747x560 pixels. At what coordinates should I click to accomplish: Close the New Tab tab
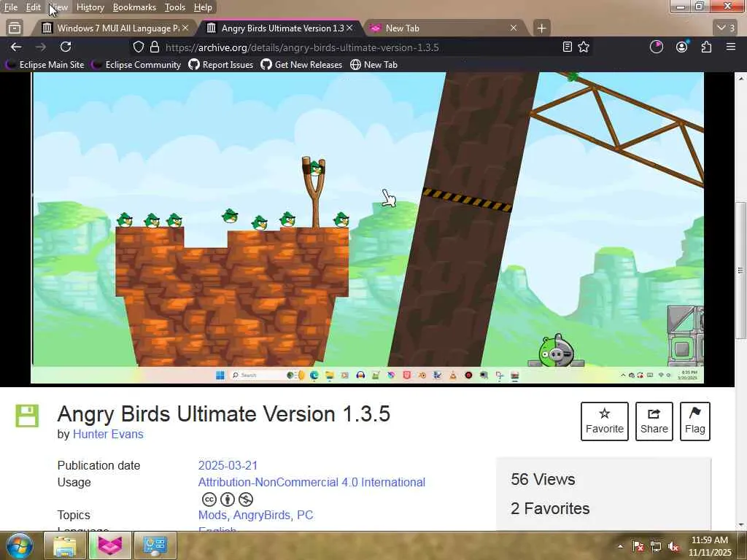click(x=514, y=28)
